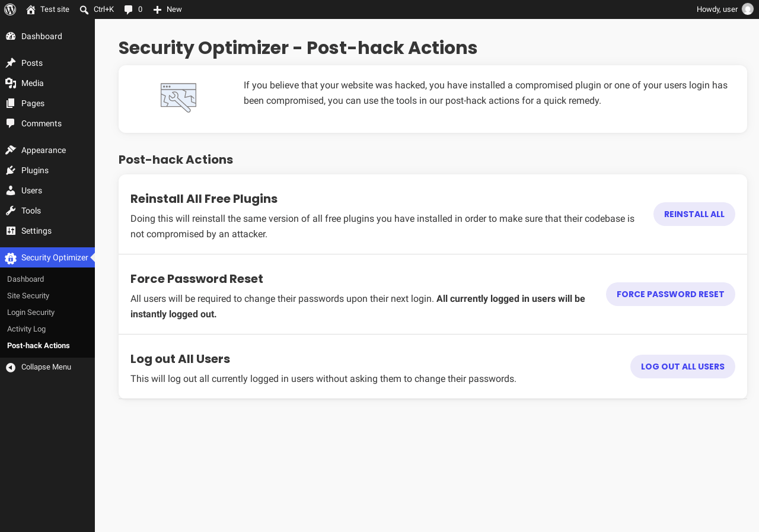Click the Reinstall All button
The image size is (759, 532).
point(694,214)
